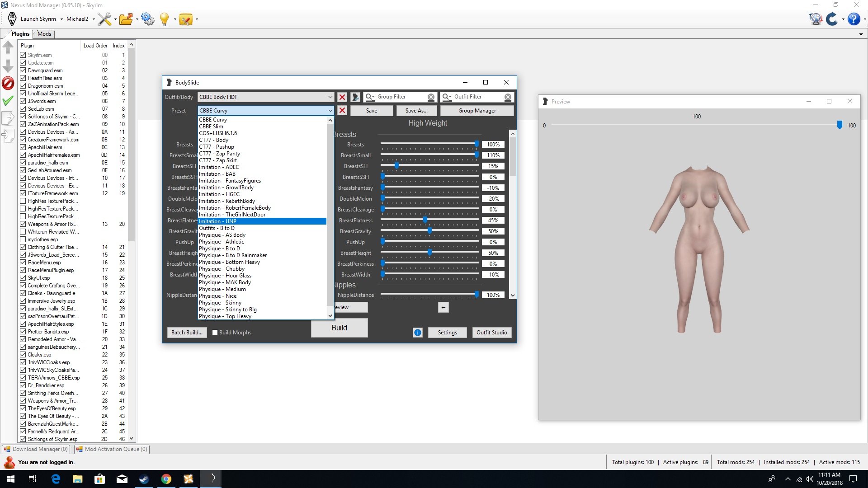868x488 pixels.
Task: Clear the Outfit Filter field
Action: tap(508, 97)
